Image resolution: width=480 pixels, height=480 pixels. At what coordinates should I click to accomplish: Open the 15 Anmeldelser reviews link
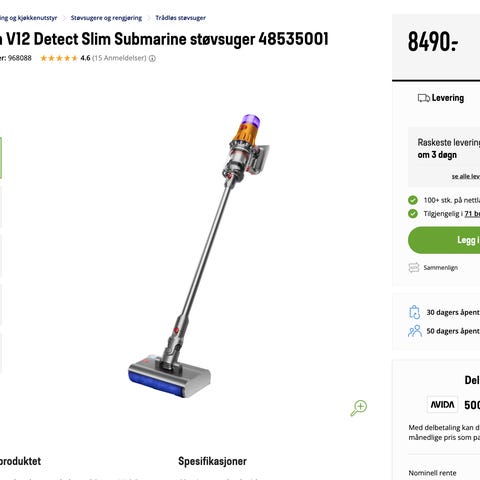(x=119, y=58)
